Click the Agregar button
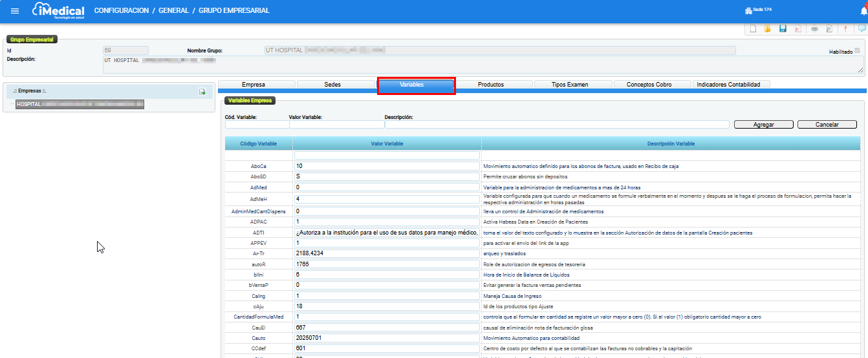The height and width of the screenshot is (358, 868). coord(764,125)
